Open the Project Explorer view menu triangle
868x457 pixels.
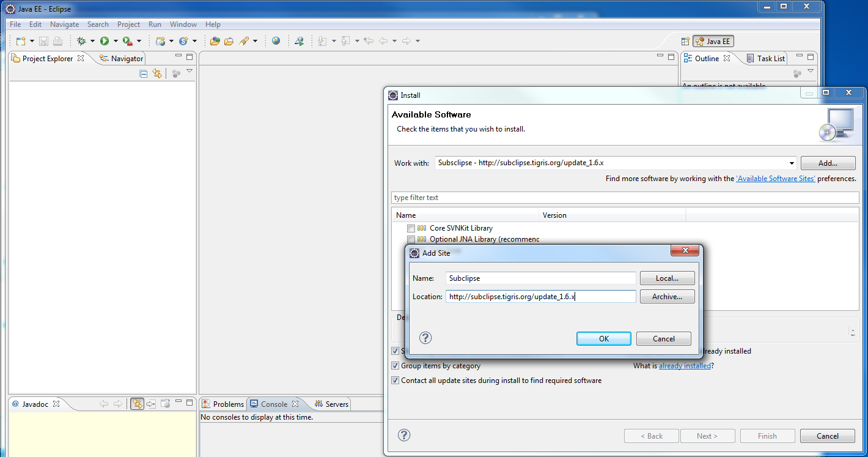[189, 72]
